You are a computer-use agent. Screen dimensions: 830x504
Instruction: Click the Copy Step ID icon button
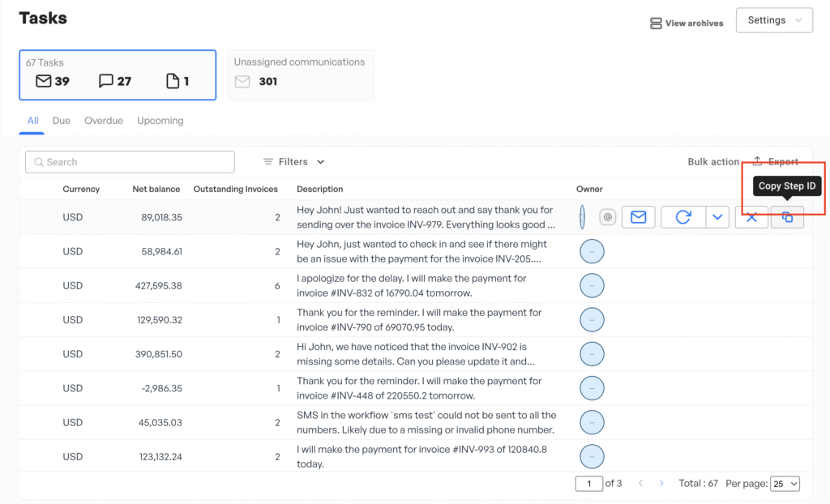click(787, 217)
